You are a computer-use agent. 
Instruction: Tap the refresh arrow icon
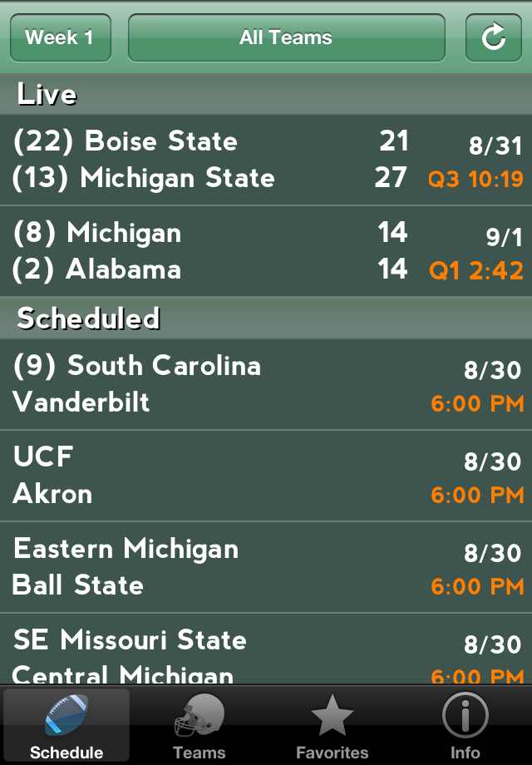[494, 37]
